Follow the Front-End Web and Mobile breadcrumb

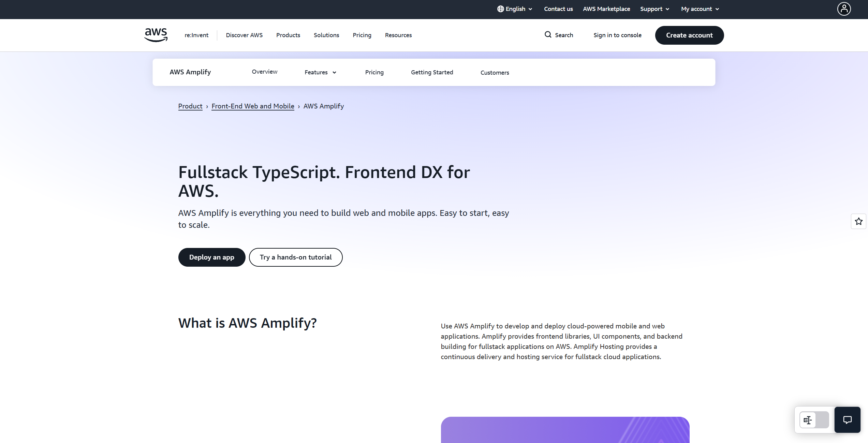click(253, 106)
